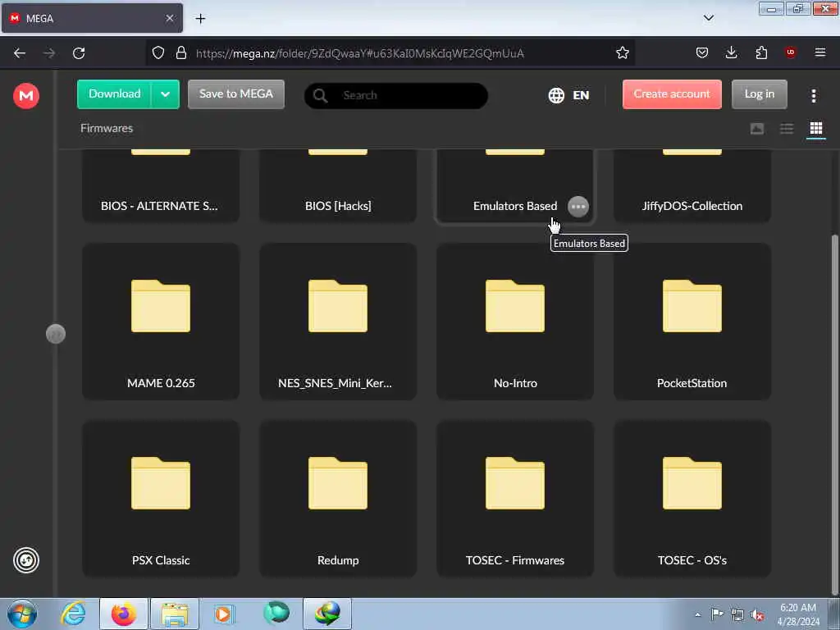Switch to grid thumbnail view icon
The image size is (840, 630).
(x=816, y=129)
